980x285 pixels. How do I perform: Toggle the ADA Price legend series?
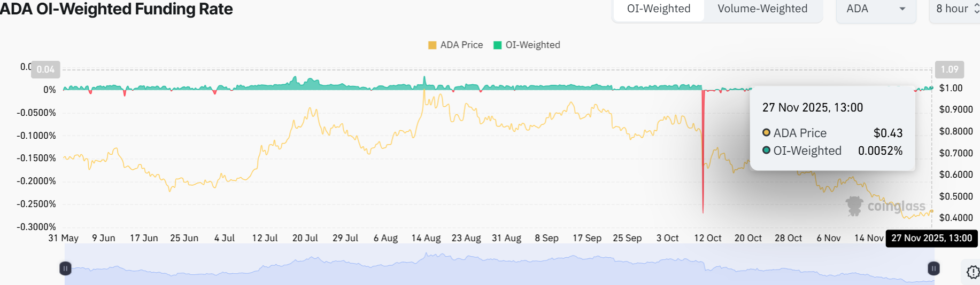pos(456,45)
